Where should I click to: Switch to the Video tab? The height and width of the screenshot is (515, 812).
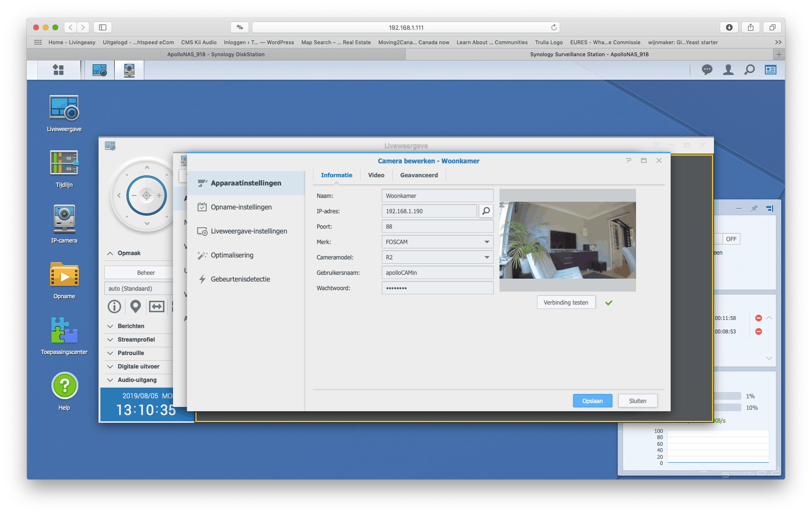coord(376,175)
